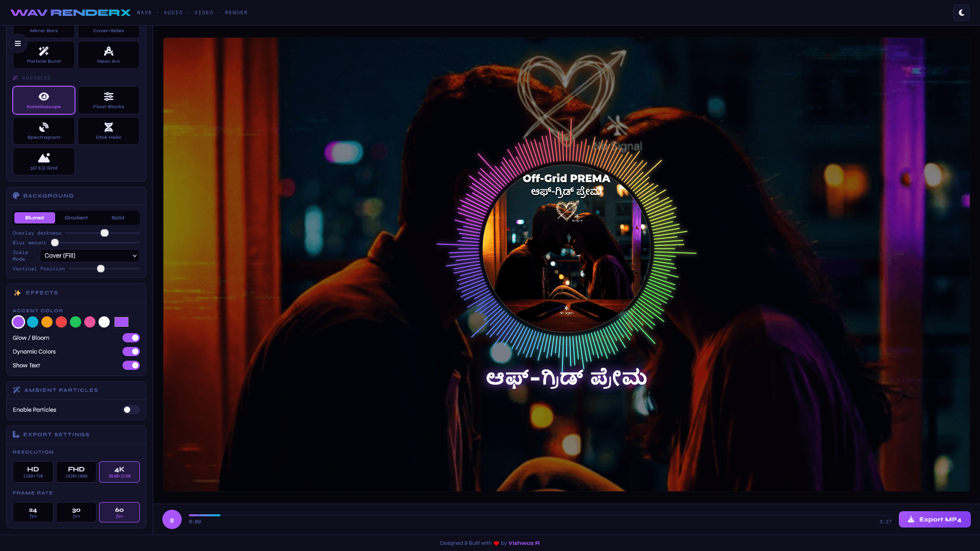Select the Neon Arc visualizer
Viewport: 980px width, 551px height.
108,55
